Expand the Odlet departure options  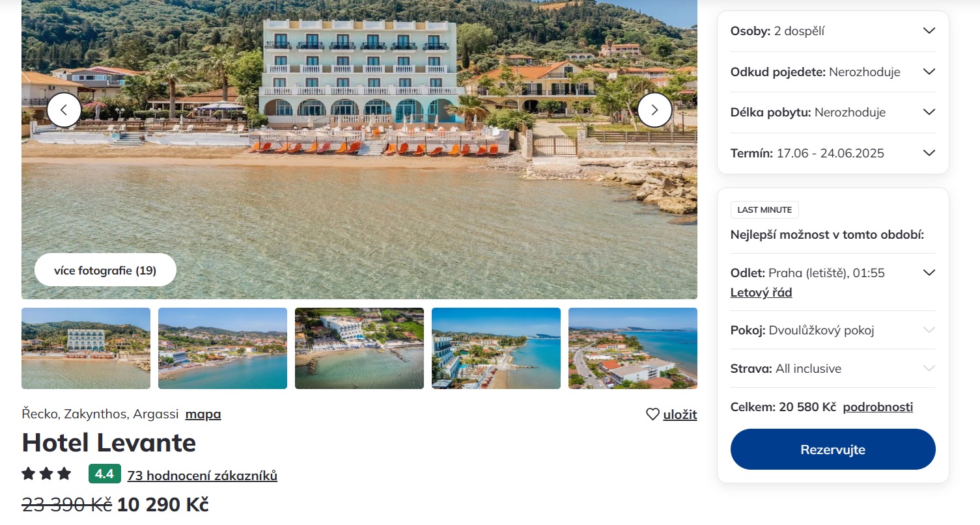(929, 273)
